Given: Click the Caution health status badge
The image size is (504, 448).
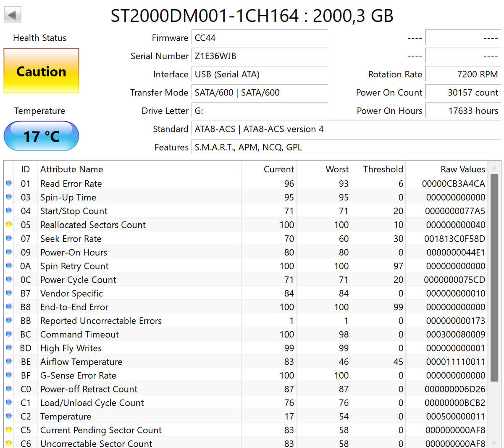Looking at the screenshot, I should [x=41, y=71].
